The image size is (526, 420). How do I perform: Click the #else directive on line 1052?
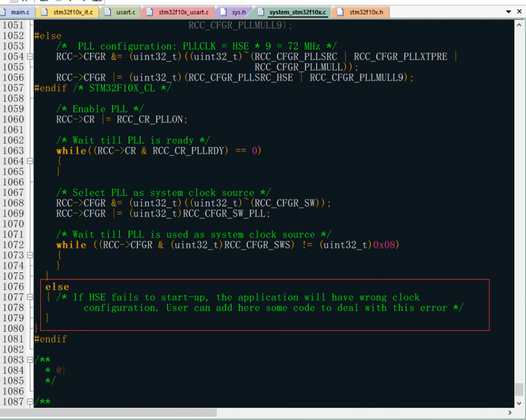(x=48, y=36)
